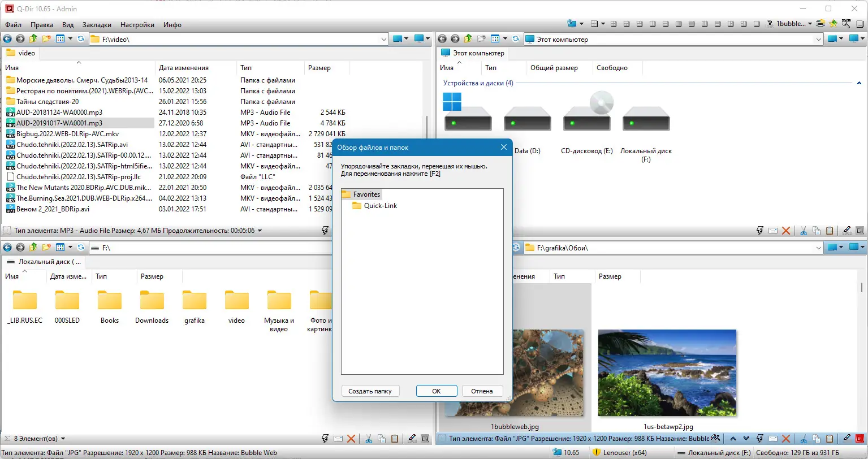Select Chudo.tehniki SATRip-proj.llc file
868x459 pixels.
tap(79, 177)
